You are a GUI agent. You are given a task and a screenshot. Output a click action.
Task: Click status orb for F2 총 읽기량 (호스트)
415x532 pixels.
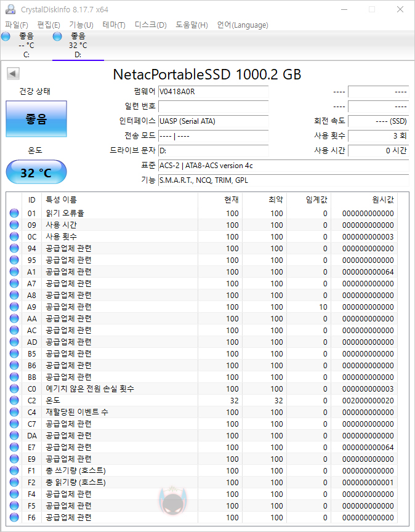pos(14,483)
